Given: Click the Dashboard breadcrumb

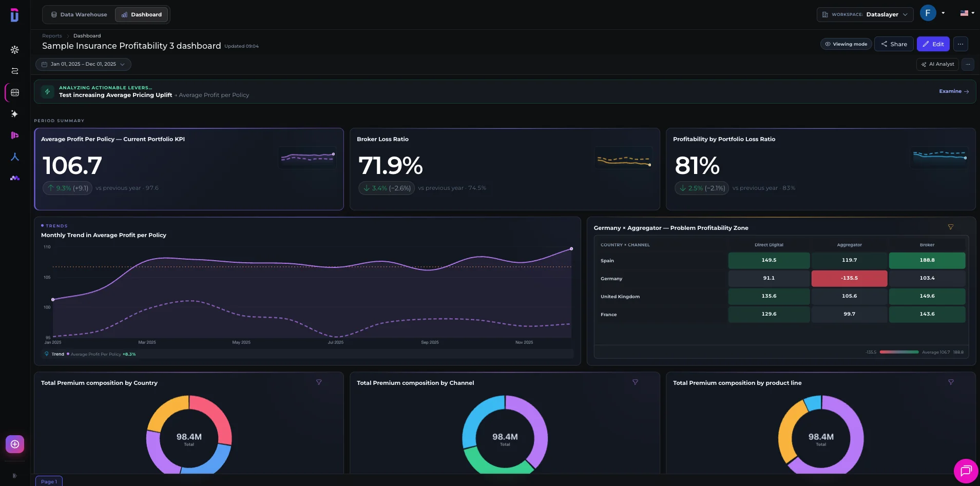Looking at the screenshot, I should click(87, 36).
